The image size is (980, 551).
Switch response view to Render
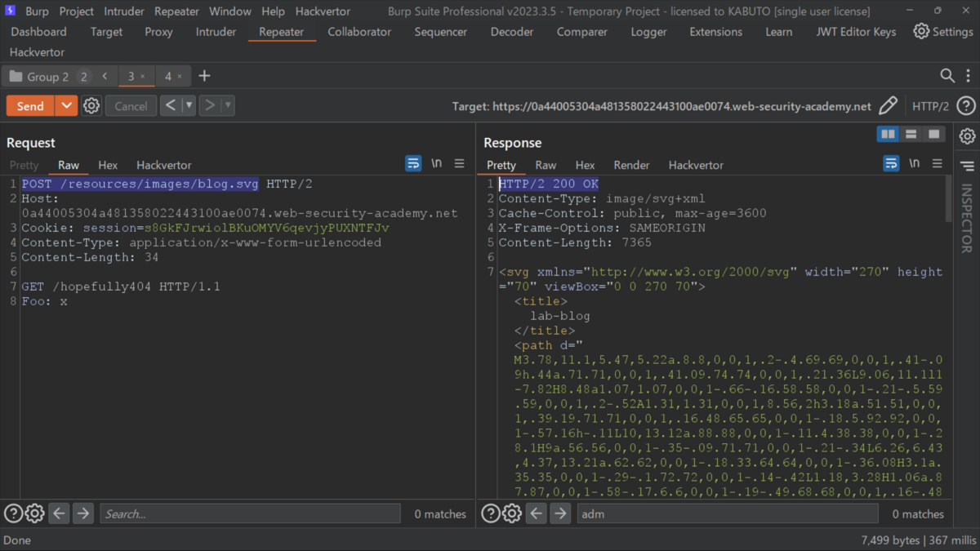click(x=631, y=165)
